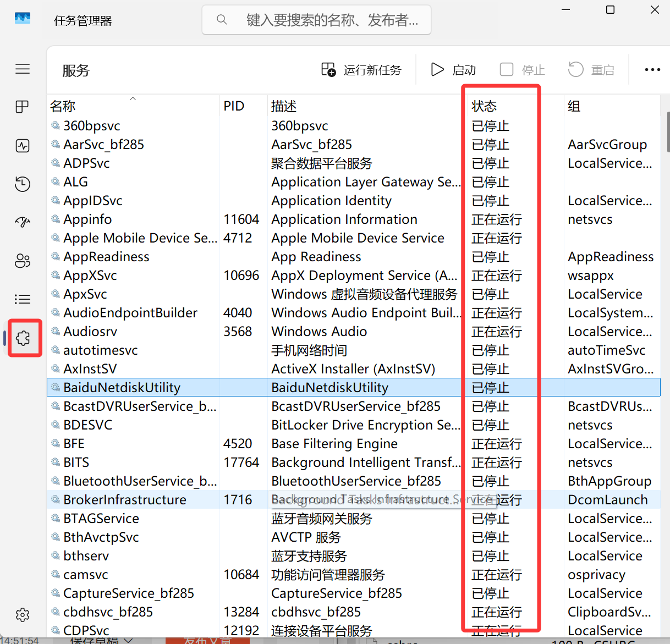Select the BcastDVRUserService_b... service name

click(140, 406)
